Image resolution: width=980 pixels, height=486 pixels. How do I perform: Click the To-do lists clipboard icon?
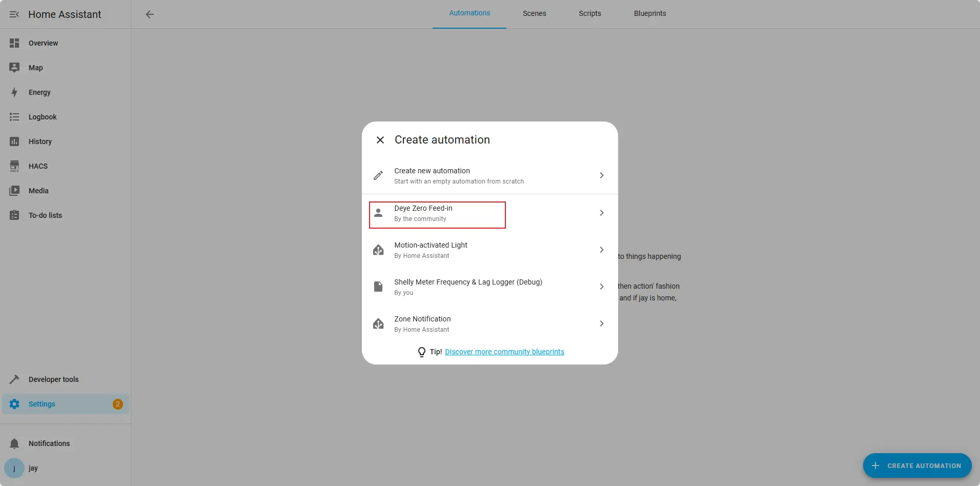14,215
